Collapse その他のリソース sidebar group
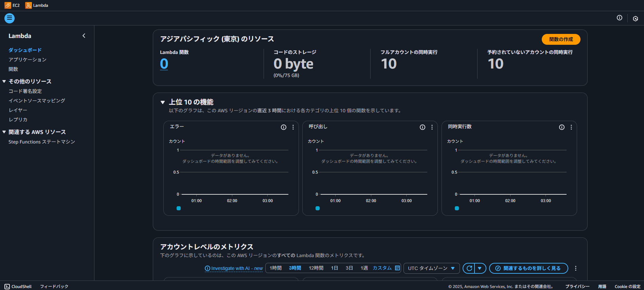Viewport: 644px width, 290px height. coord(4,81)
